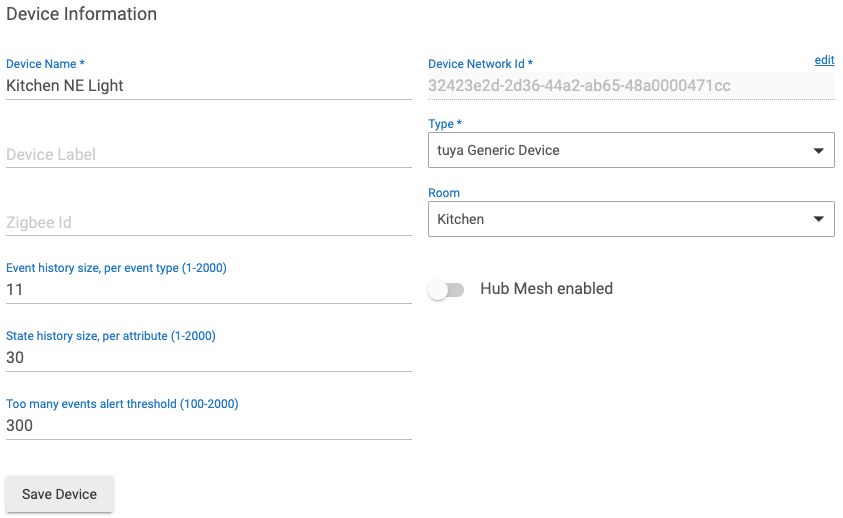Click into the empty Device Label field
843x518 pixels.
(208, 155)
